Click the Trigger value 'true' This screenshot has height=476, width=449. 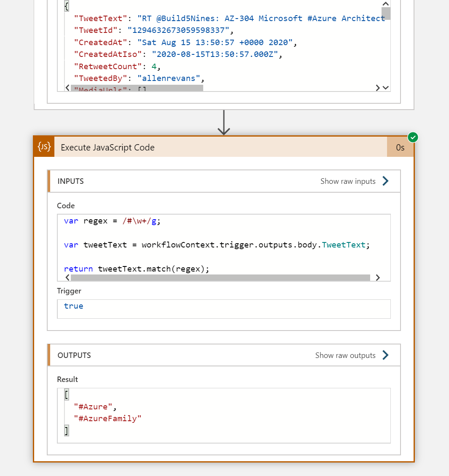coord(73,306)
